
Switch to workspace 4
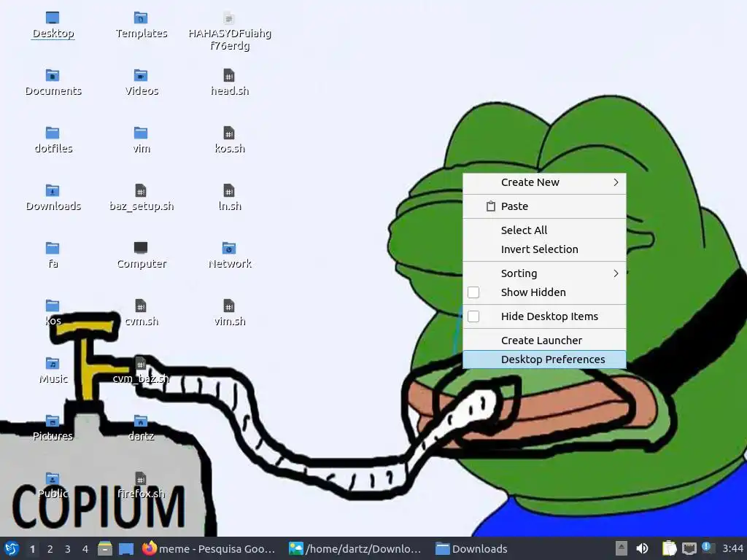coord(85,549)
